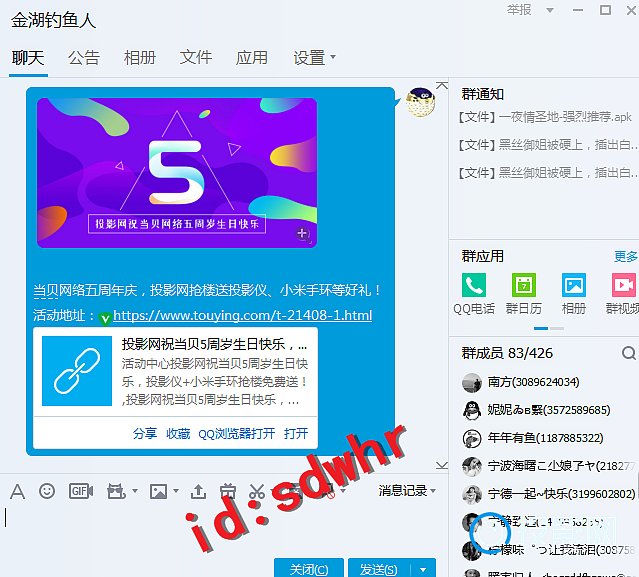639x577 pixels.
Task: Select the first group apps page indicator
Action: pos(541,328)
